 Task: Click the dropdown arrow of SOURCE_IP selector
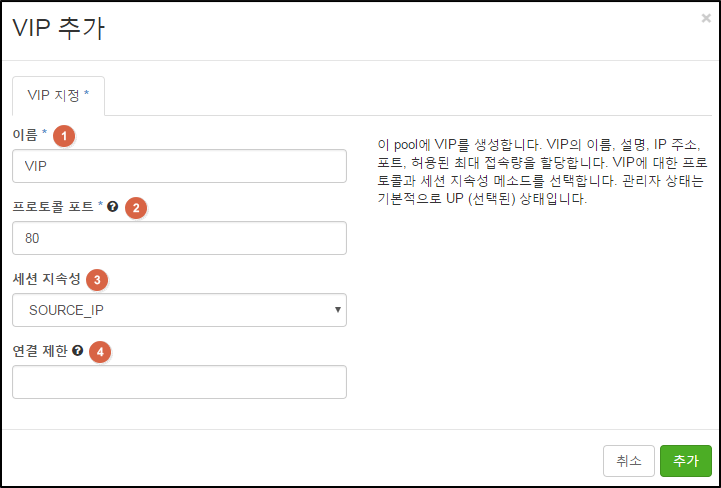coord(338,310)
